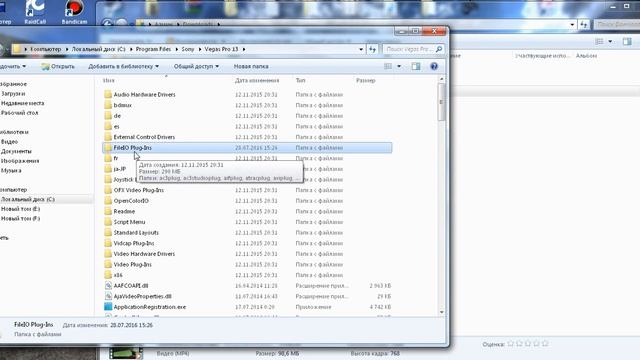The image size is (640, 360).
Task: Expand the arrow after Program Files breadcrumb
Action: pyautogui.click(x=177, y=49)
